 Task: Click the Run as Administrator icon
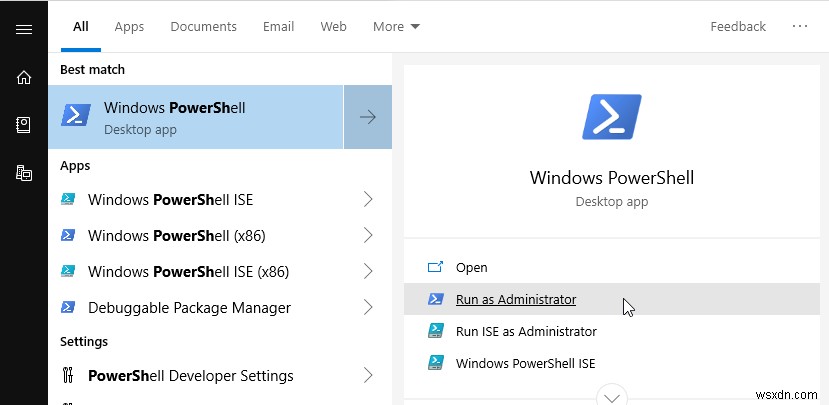click(435, 299)
